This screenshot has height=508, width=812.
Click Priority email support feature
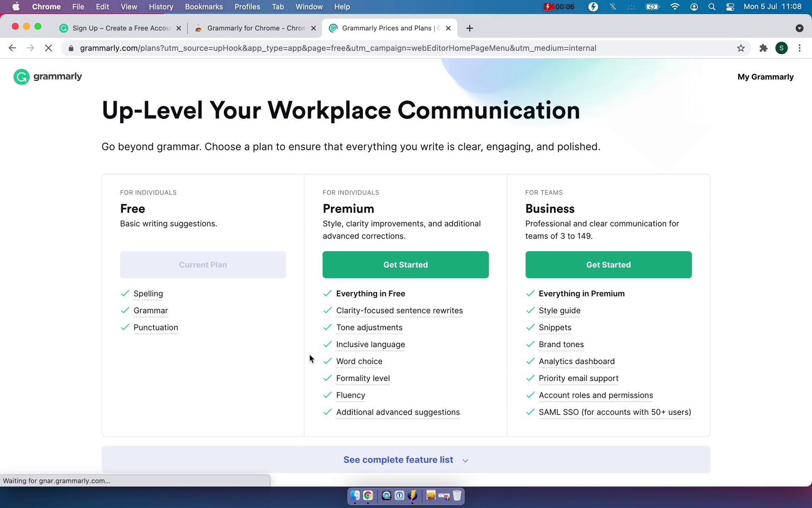[x=579, y=378]
